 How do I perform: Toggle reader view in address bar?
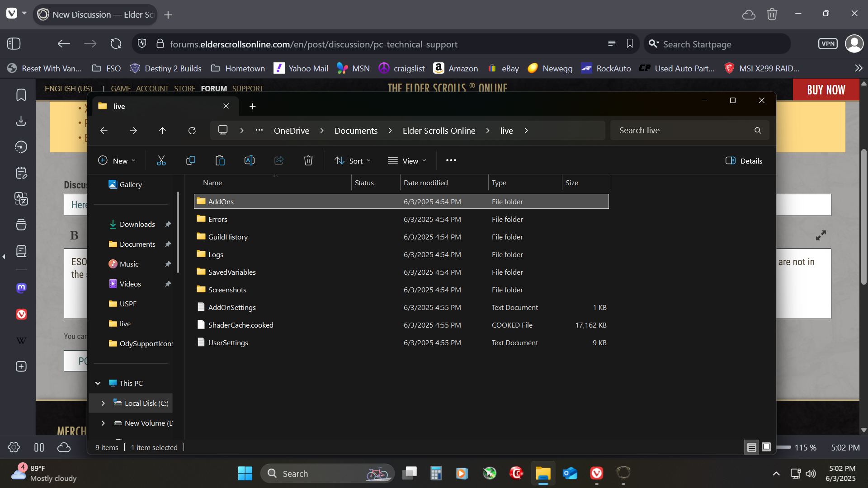coord(612,44)
